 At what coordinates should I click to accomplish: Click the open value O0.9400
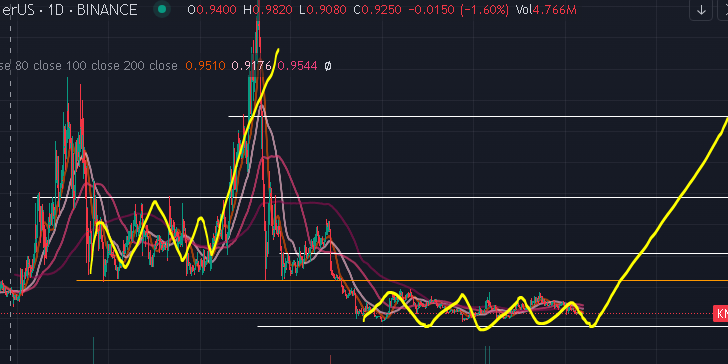pos(213,10)
